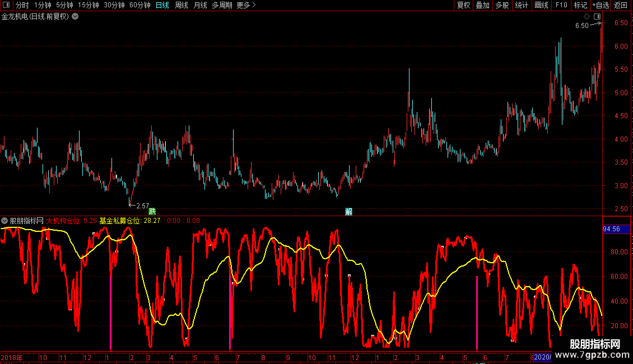The image size is (633, 364).
Task: Click the 返回 back button
Action: tap(621, 5)
